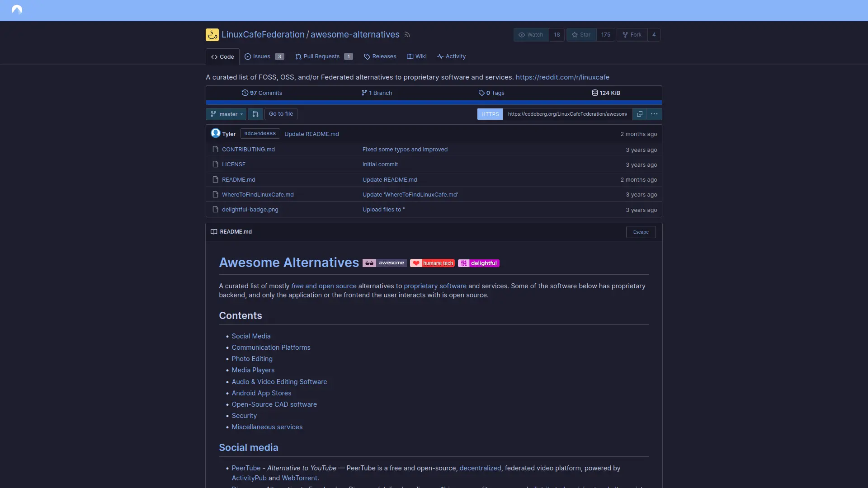Screen dimensions: 868x488
Task: Watch this repository
Action: click(x=531, y=35)
